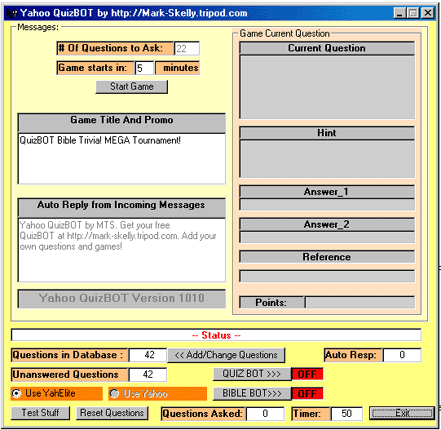This screenshot has width=441, height=430.
Task: Click the 'Current Question' header
Action: click(x=327, y=48)
